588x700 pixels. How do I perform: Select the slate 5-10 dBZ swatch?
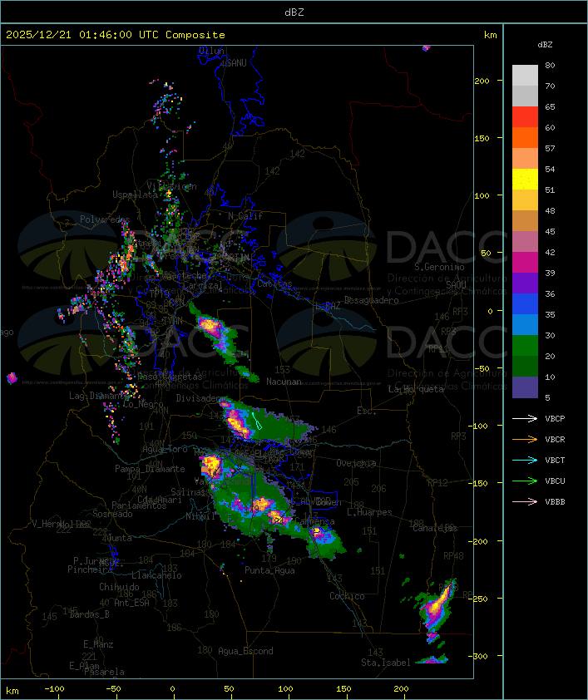(x=525, y=387)
